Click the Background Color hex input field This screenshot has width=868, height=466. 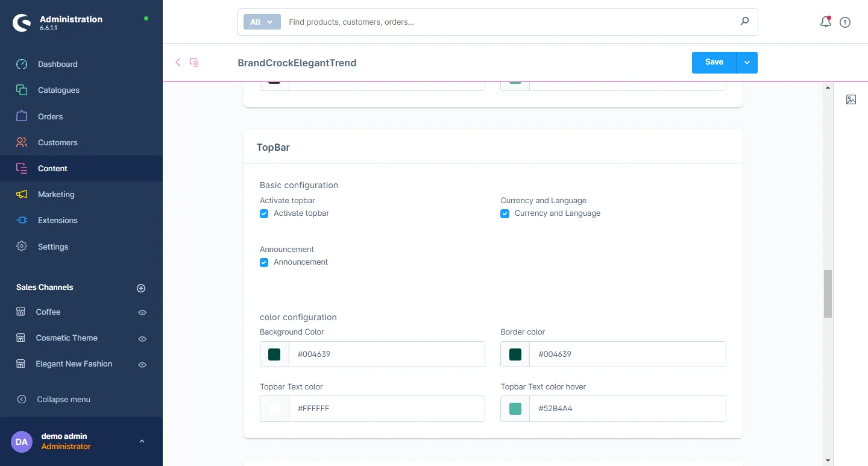coord(386,354)
